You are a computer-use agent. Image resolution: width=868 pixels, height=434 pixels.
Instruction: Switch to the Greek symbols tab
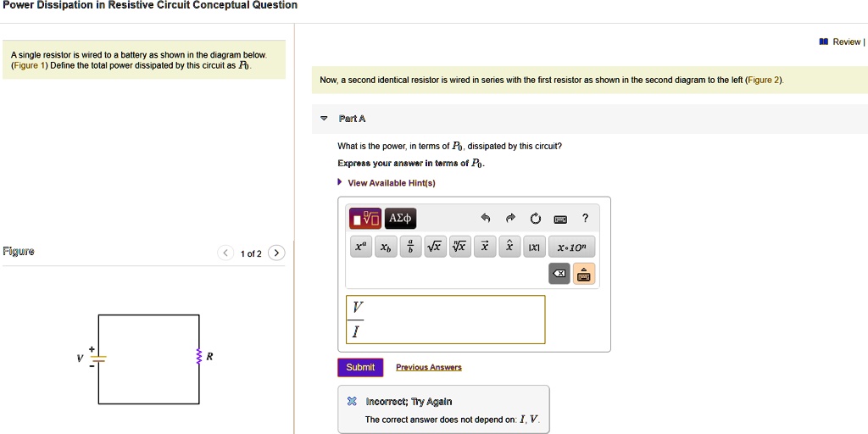[400, 219]
